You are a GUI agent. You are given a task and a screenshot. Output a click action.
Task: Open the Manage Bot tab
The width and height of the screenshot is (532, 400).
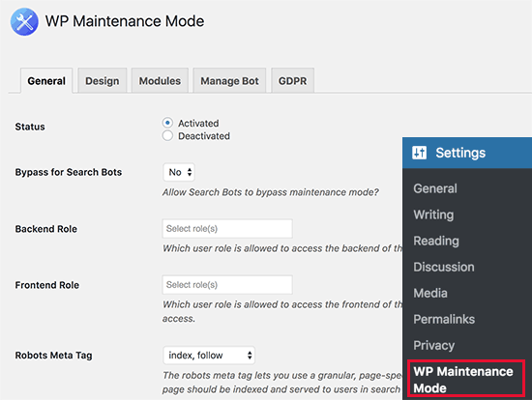pos(229,81)
